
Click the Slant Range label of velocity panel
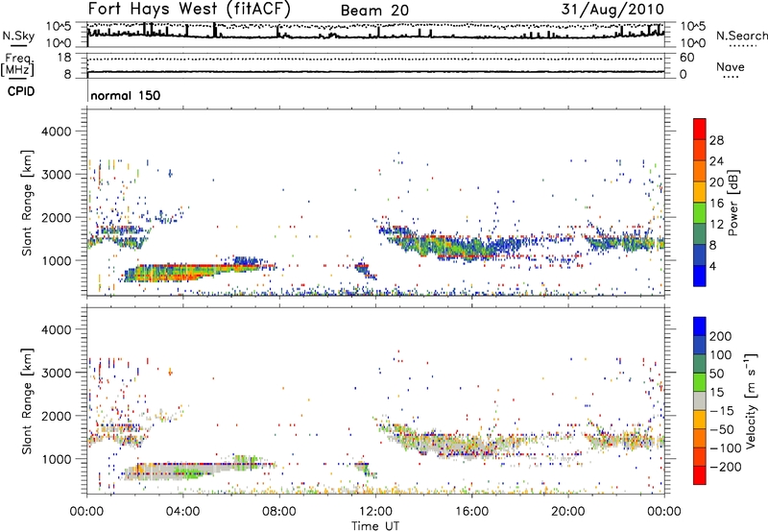click(x=27, y=400)
